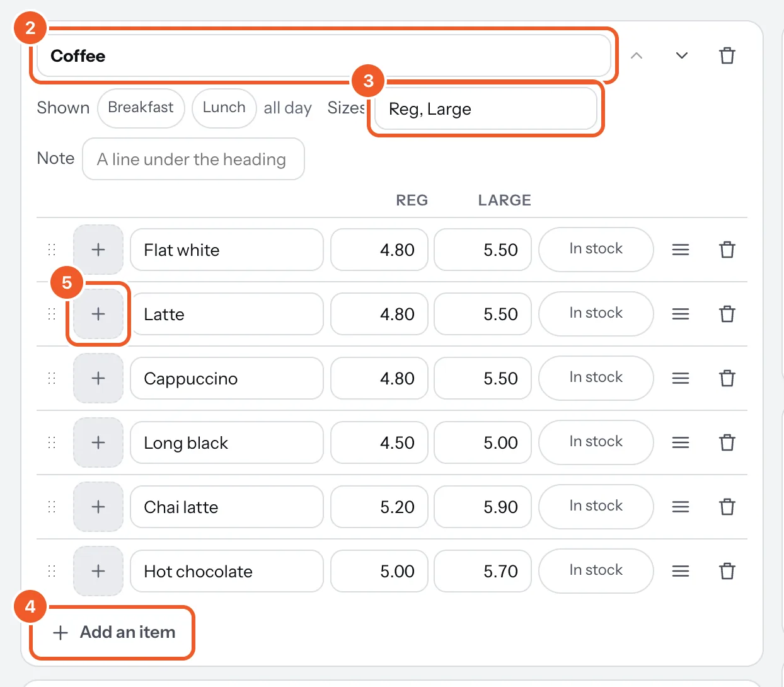The height and width of the screenshot is (687, 784).
Task: Edit the Coffee section name field
Action: (324, 55)
